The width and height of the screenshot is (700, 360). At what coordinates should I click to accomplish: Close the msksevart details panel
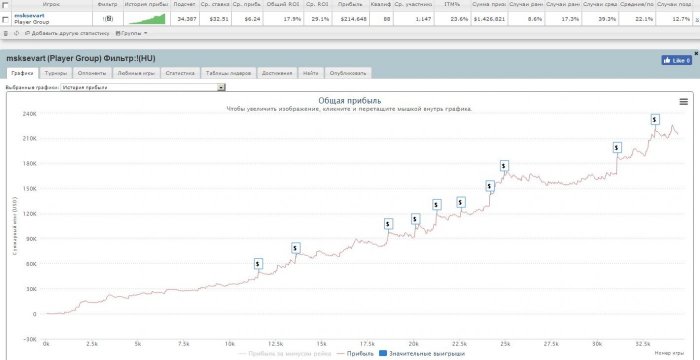tap(696, 53)
